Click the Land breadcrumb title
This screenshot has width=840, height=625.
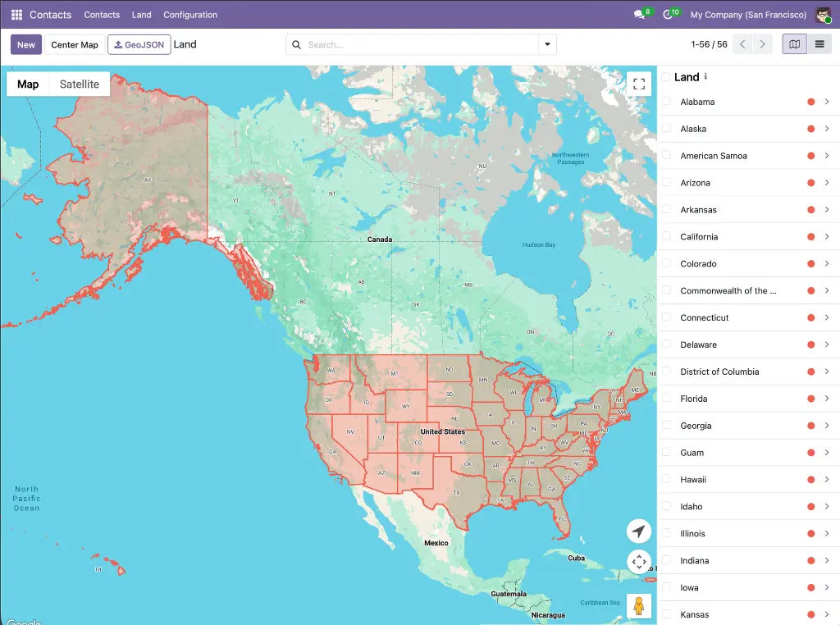coord(185,44)
